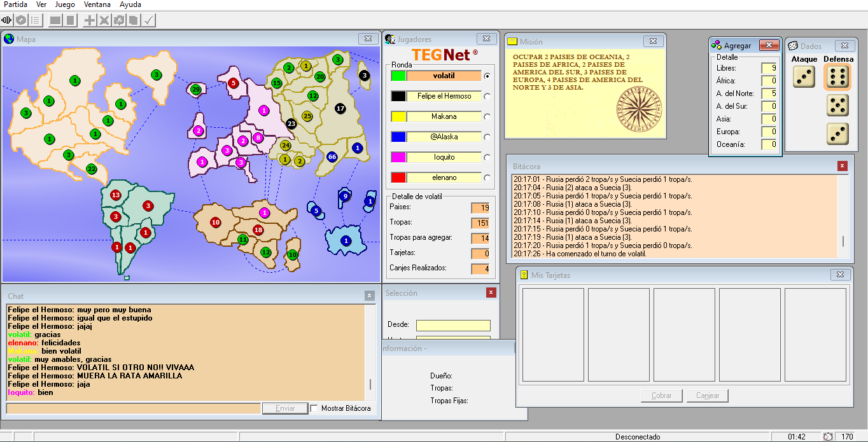Click the highlighted Defensa die showing six
Image resolution: width=868 pixels, height=442 pixels.
tap(837, 77)
